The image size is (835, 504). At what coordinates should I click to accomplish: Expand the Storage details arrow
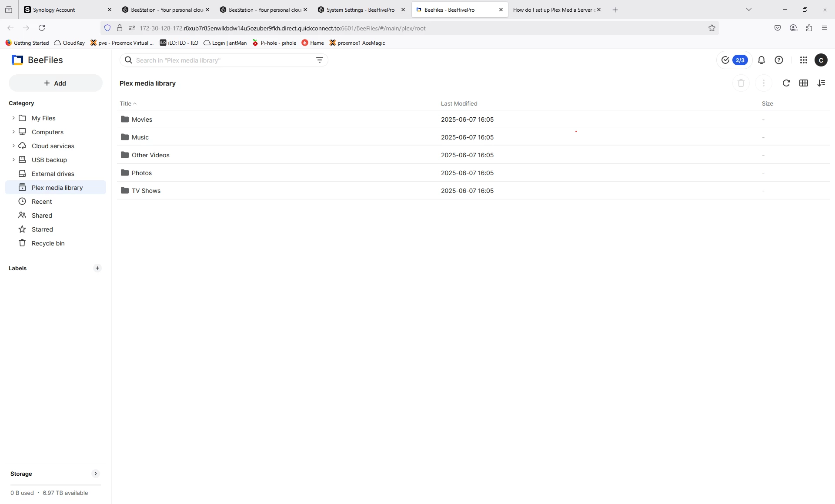tap(96, 474)
